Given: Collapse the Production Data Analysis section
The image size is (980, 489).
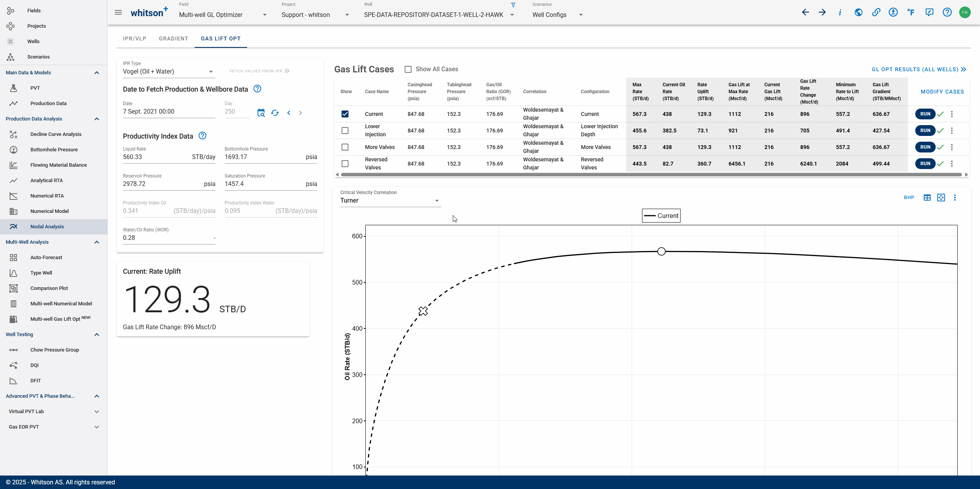Looking at the screenshot, I should click(97, 119).
